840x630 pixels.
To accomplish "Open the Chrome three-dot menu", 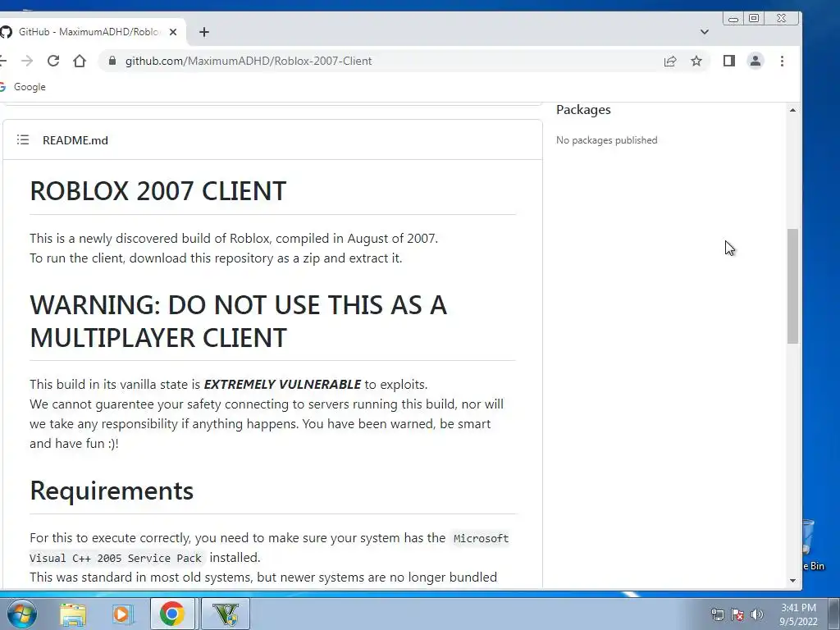I will (x=782, y=61).
